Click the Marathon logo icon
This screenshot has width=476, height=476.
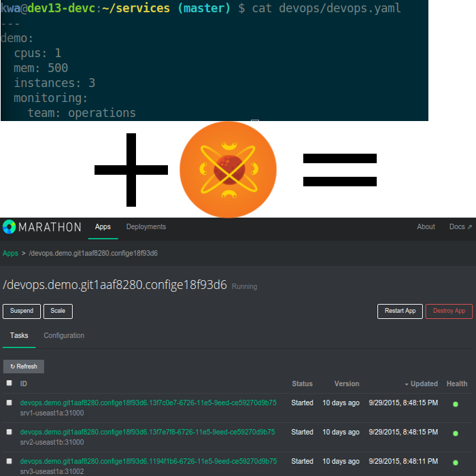(9, 226)
